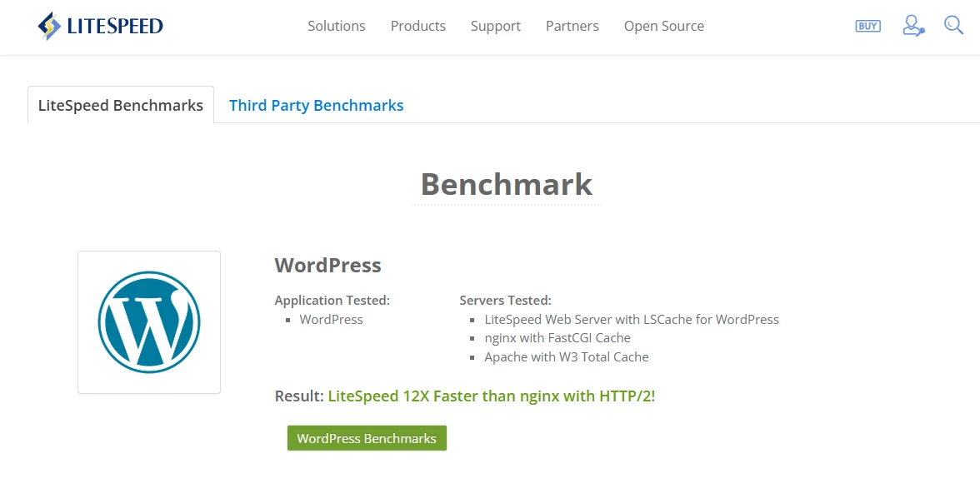The width and height of the screenshot is (980, 493).
Task: Open the Partners menu
Action: click(x=572, y=27)
